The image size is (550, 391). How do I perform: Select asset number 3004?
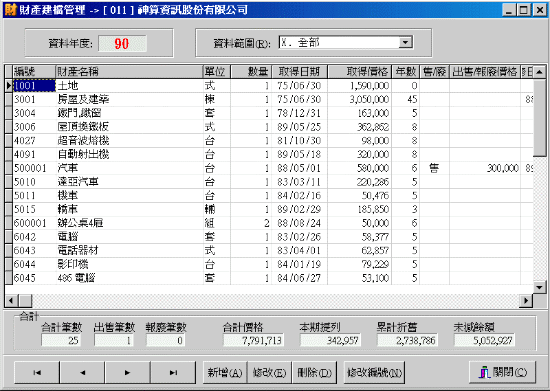pyautogui.click(x=34, y=113)
